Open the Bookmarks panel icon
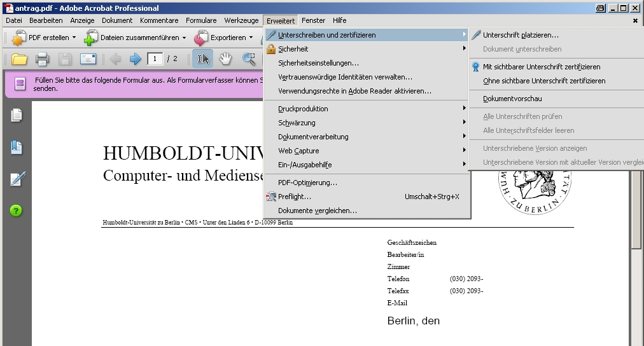644x346 pixels. (x=17, y=148)
